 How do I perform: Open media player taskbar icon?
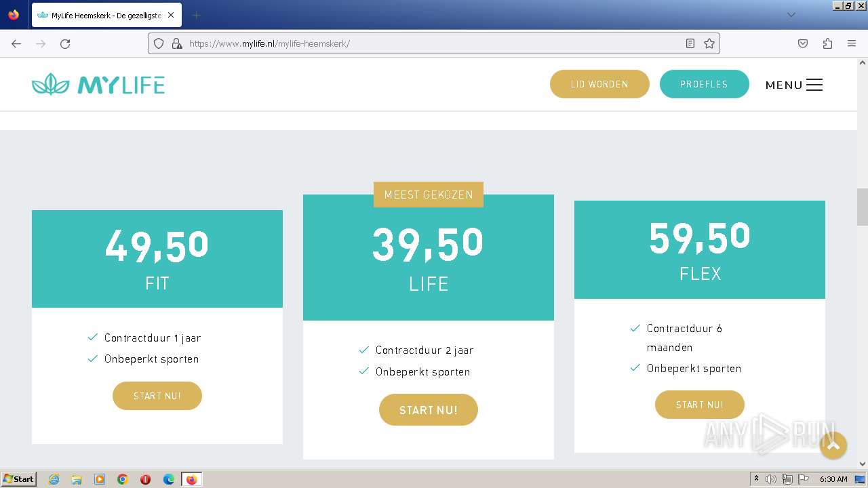pos(100,479)
